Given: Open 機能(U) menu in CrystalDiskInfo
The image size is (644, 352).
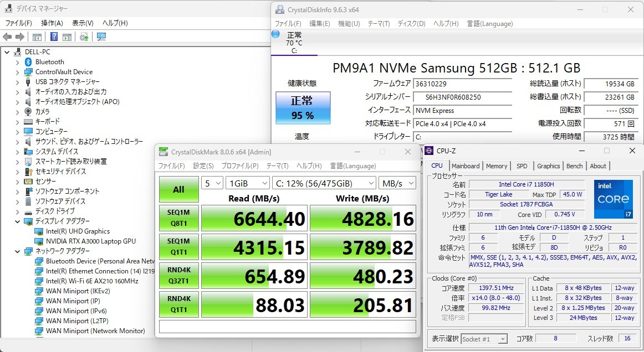Looking at the screenshot, I should point(349,24).
